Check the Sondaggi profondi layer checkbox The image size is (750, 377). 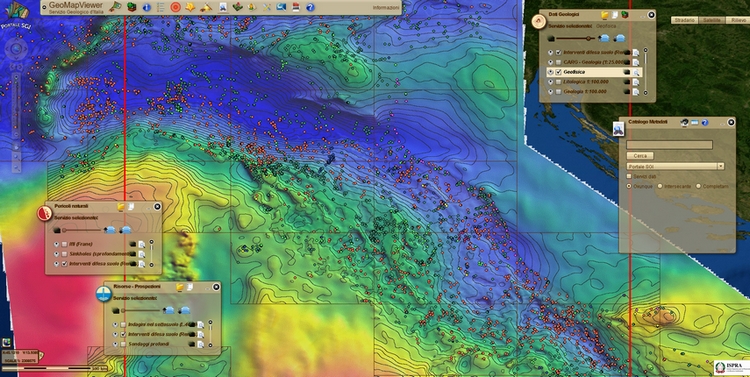coord(123,344)
